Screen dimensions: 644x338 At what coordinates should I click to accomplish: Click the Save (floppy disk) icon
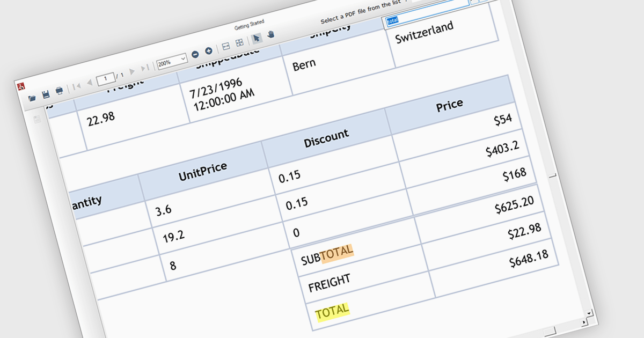[x=46, y=94]
